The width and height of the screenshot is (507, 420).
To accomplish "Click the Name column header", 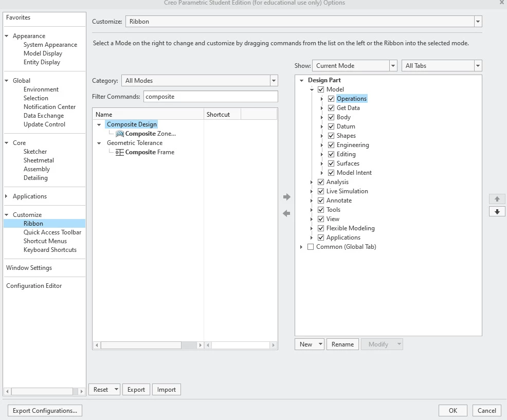I will click(x=148, y=115).
